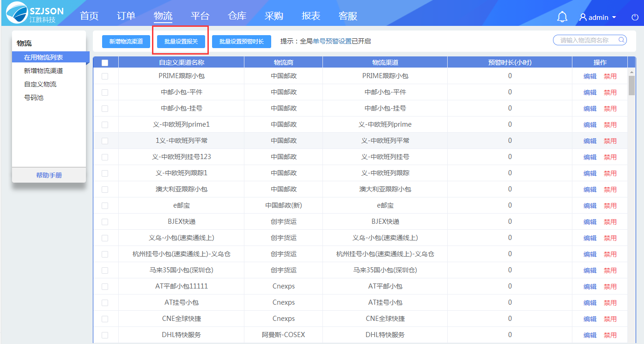Open the 客服 top menu
This screenshot has height=344, width=644.
tap(348, 16)
